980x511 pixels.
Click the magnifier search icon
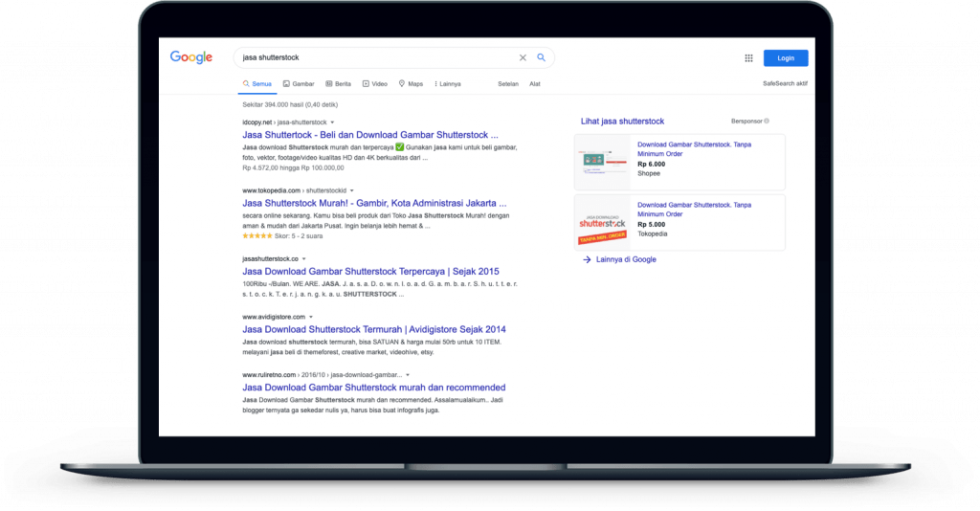(x=542, y=57)
